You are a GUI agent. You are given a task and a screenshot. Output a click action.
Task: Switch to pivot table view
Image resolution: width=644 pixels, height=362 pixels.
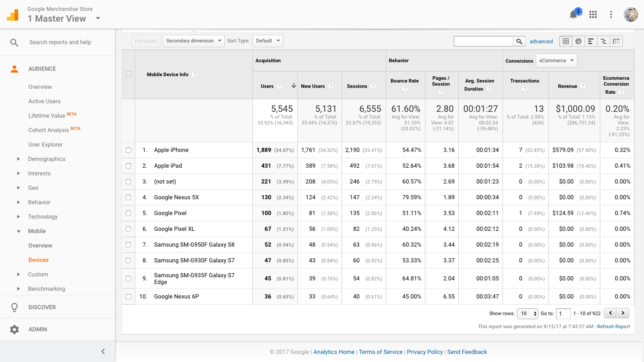(616, 41)
